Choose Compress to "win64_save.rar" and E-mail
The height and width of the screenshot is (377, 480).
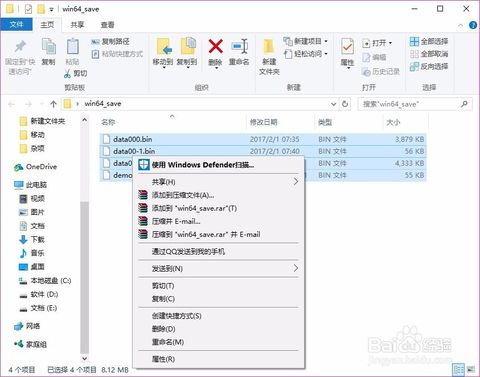pyautogui.click(x=219, y=234)
